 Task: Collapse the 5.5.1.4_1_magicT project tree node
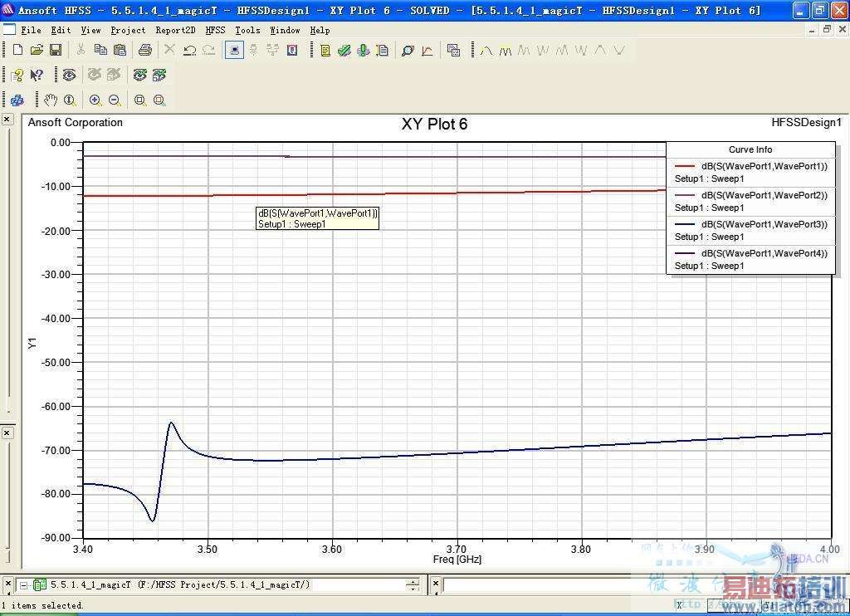tap(24, 585)
